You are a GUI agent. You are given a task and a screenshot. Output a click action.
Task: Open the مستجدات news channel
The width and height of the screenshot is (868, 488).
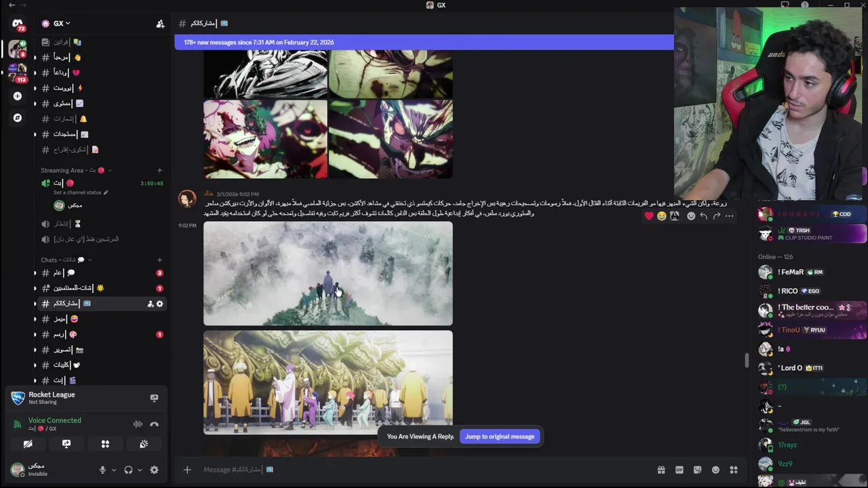pyautogui.click(x=100, y=134)
